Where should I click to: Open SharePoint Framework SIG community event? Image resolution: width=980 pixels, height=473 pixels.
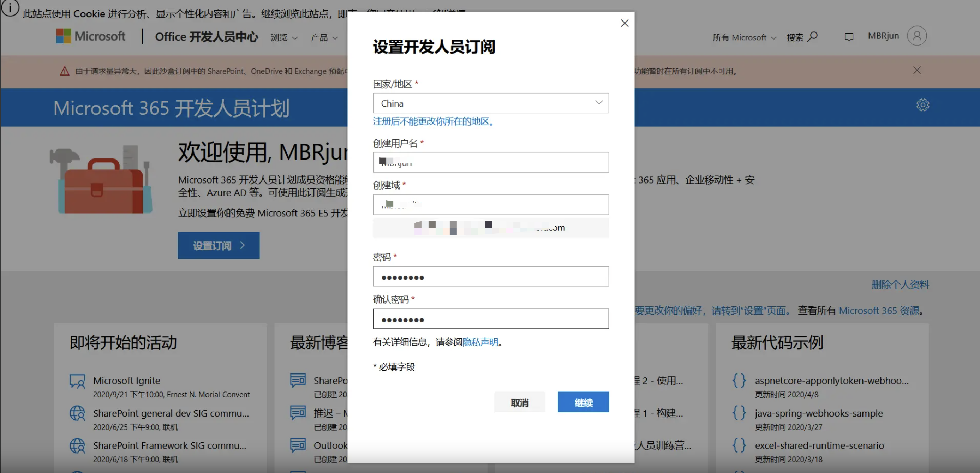click(170, 445)
